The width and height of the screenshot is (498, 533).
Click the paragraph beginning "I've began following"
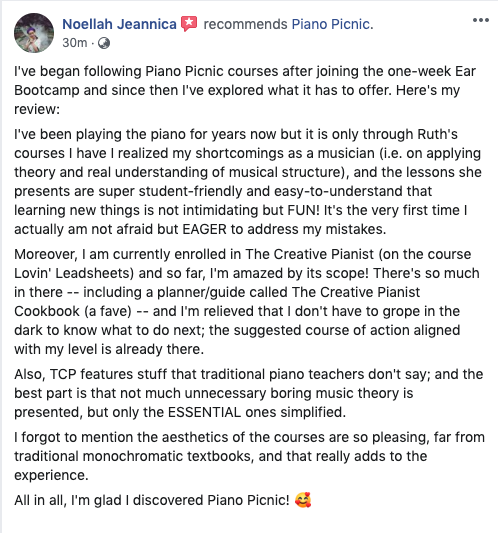coord(245,90)
